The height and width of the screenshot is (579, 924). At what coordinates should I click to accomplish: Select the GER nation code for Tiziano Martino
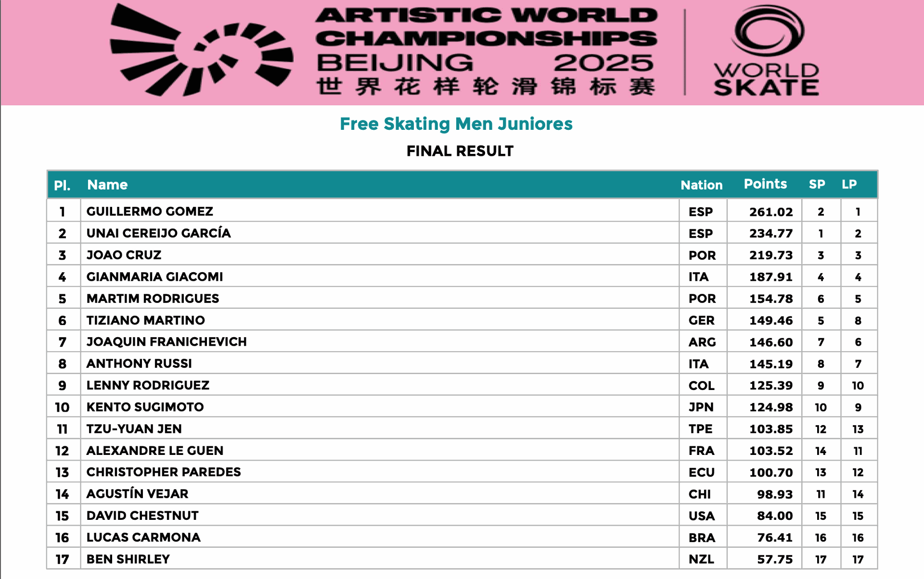(x=701, y=320)
